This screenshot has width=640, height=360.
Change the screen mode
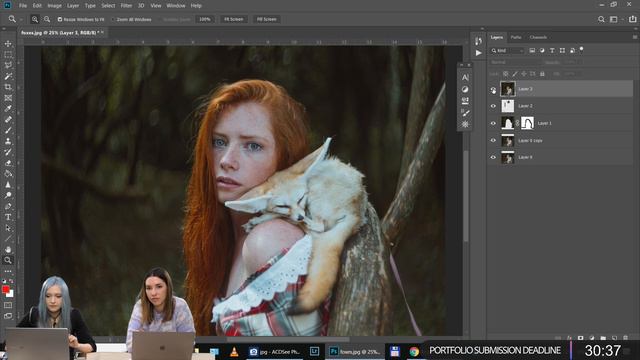point(8,316)
